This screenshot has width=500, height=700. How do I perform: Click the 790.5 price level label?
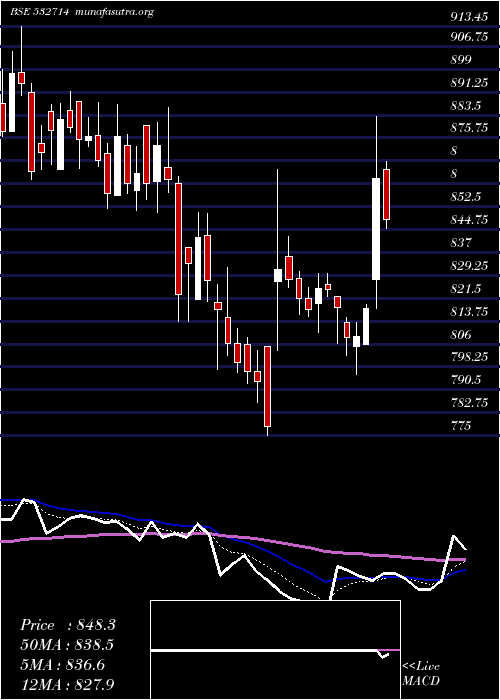coord(465,380)
